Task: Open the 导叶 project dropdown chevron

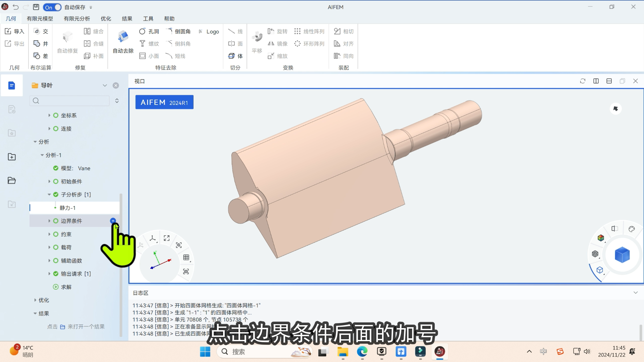Action: click(x=105, y=85)
